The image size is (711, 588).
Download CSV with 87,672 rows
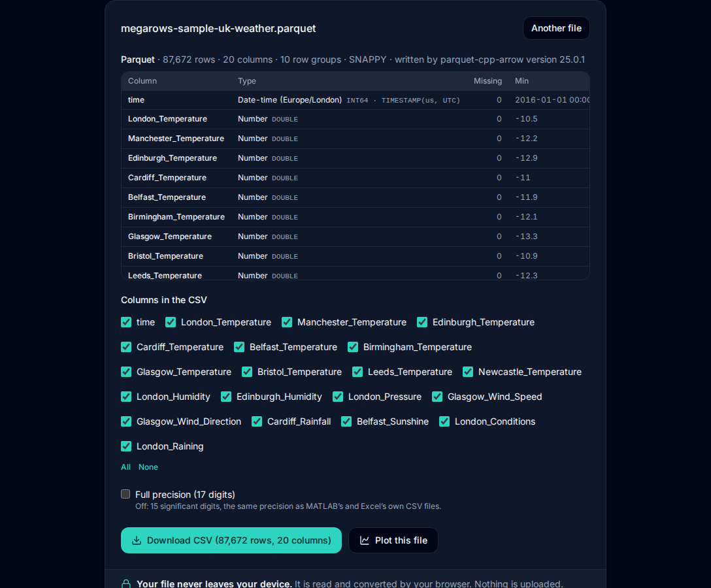(231, 540)
